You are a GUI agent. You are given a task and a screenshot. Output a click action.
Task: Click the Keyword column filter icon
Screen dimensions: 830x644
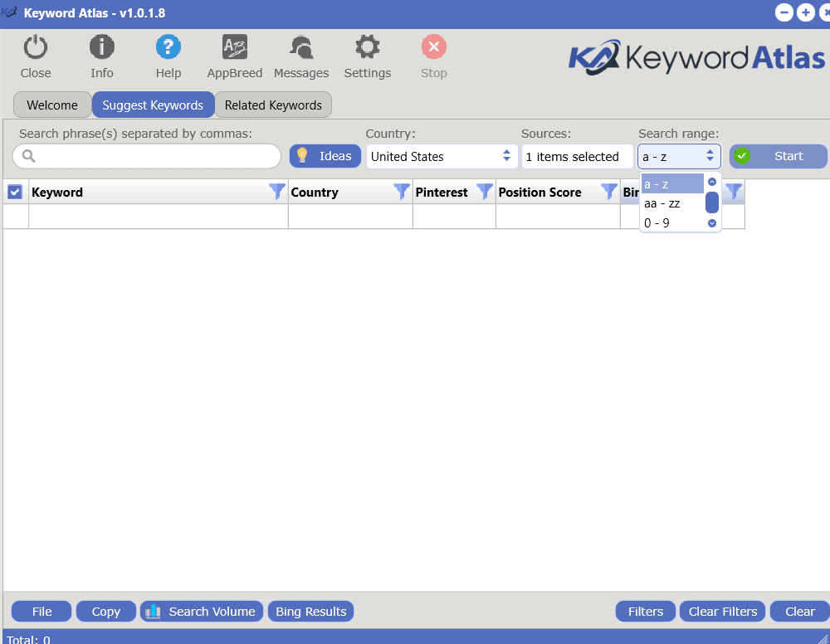tap(277, 192)
